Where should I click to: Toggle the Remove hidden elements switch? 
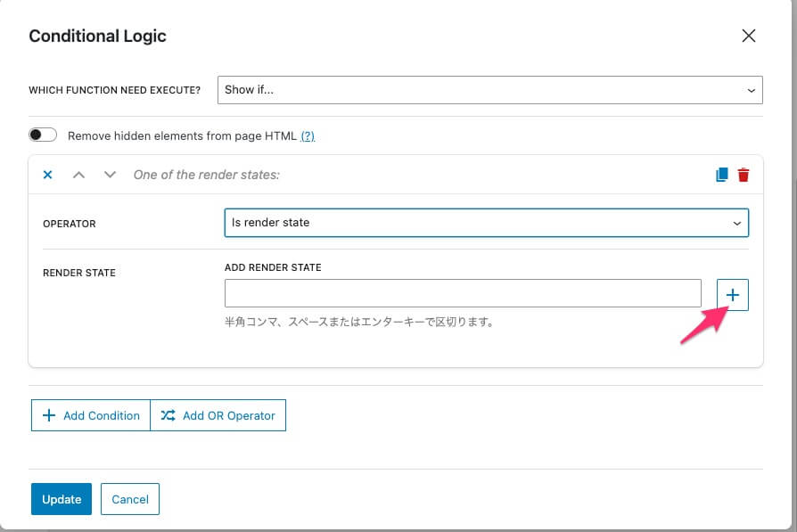point(43,135)
